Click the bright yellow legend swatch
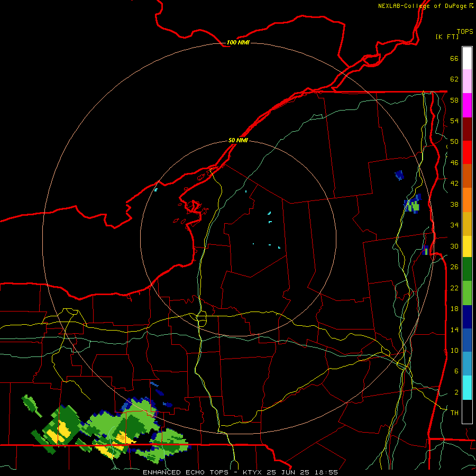 coord(467,246)
